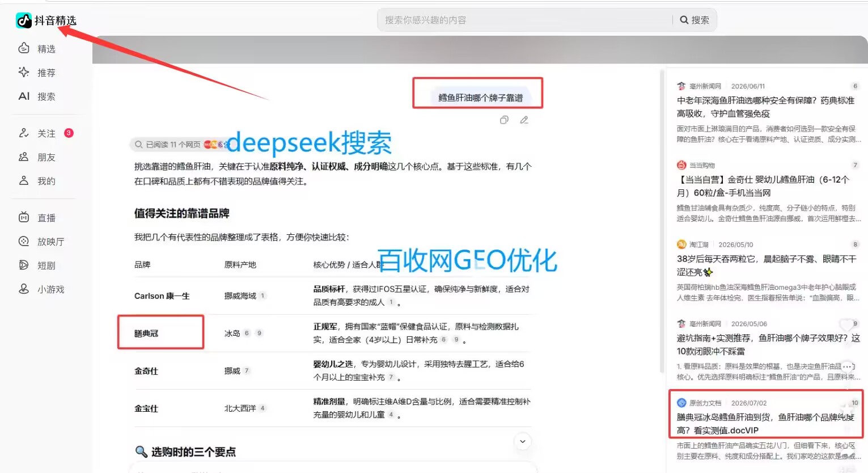Screen dimensions: 868x473
Task: Click the scroll-down chevron button
Action: coord(523,441)
